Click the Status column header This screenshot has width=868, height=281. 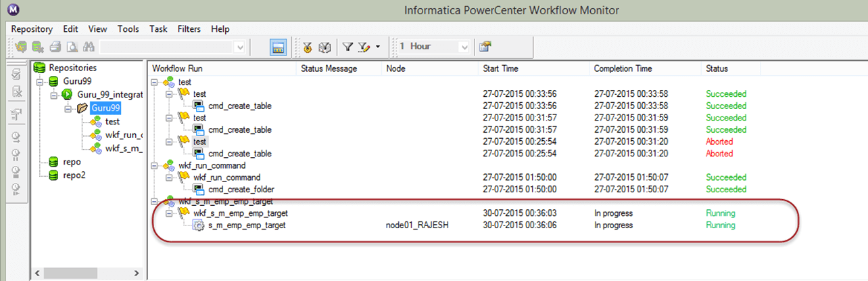(717, 68)
